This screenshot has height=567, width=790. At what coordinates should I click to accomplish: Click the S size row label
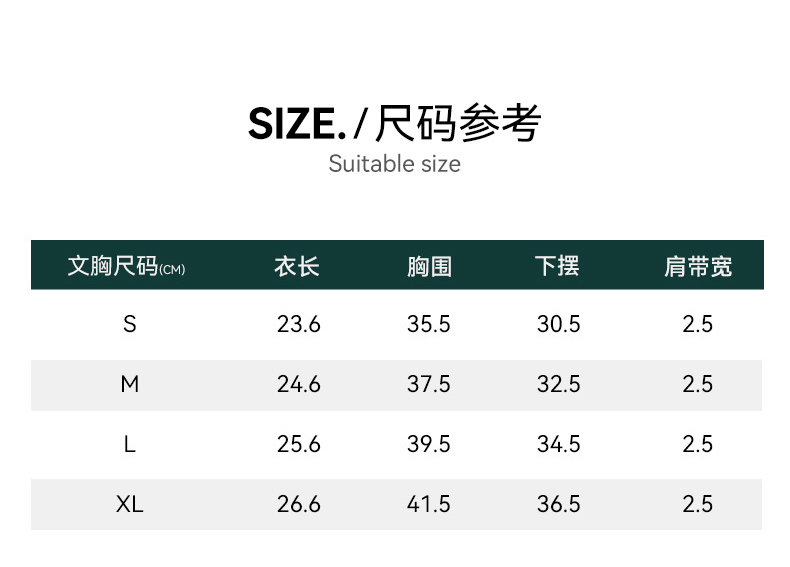[129, 324]
